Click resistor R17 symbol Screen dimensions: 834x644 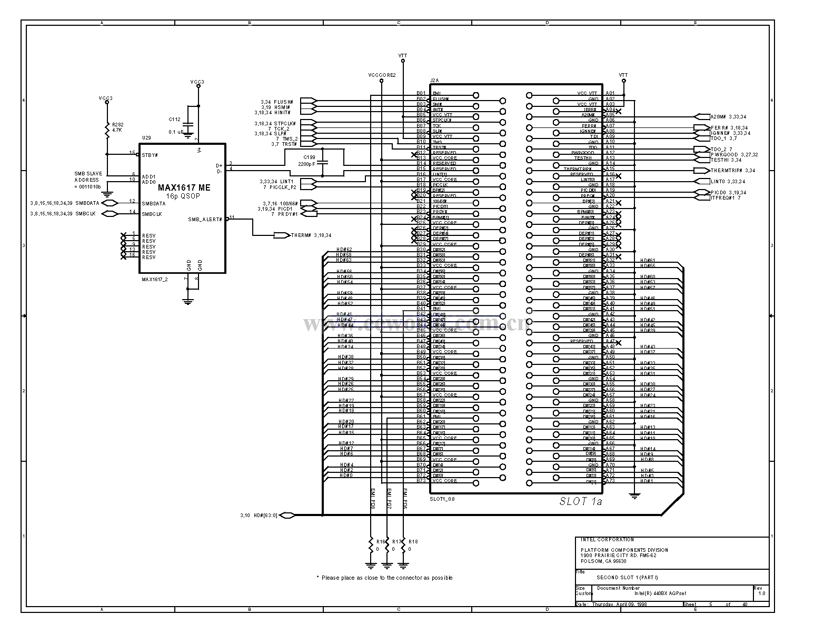pos(387,545)
